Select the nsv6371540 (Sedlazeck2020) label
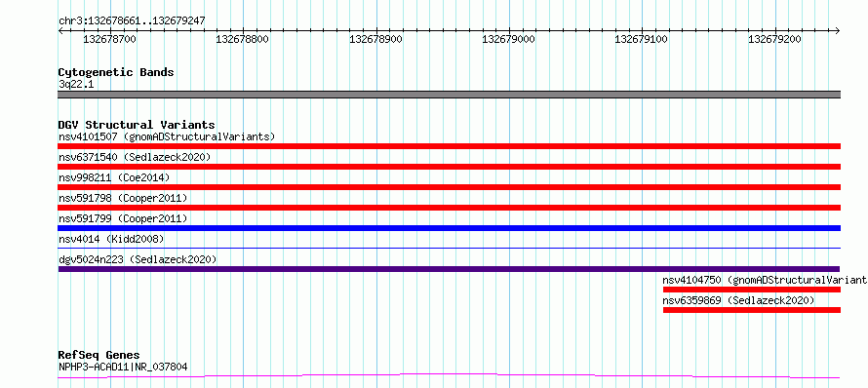868x388 pixels. click(135, 157)
